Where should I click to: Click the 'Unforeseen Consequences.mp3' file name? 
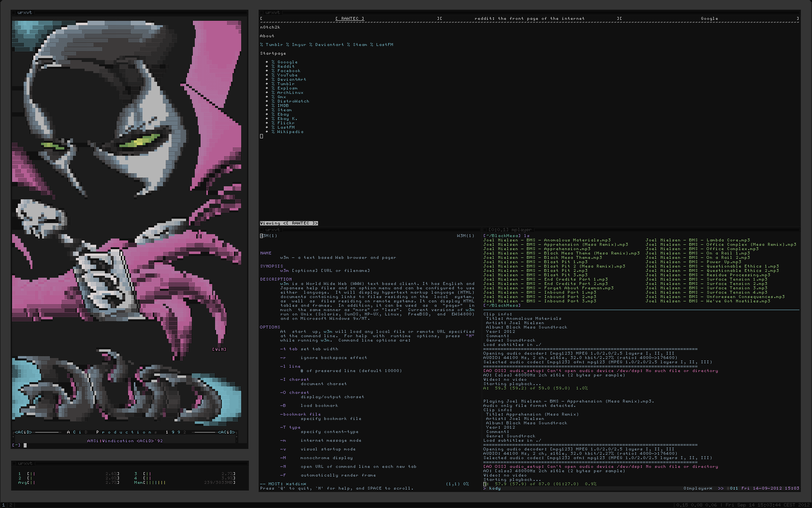click(745, 297)
